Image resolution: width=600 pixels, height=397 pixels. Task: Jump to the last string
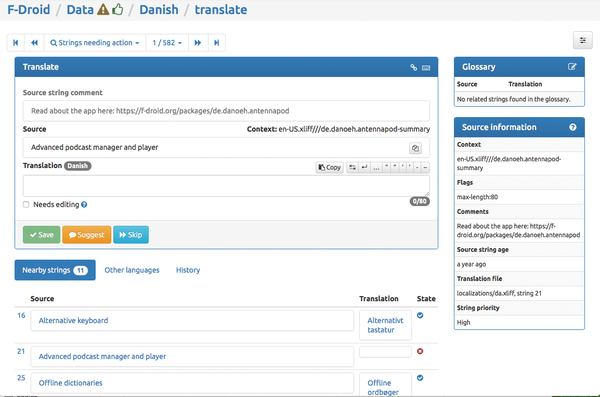pyautogui.click(x=217, y=42)
